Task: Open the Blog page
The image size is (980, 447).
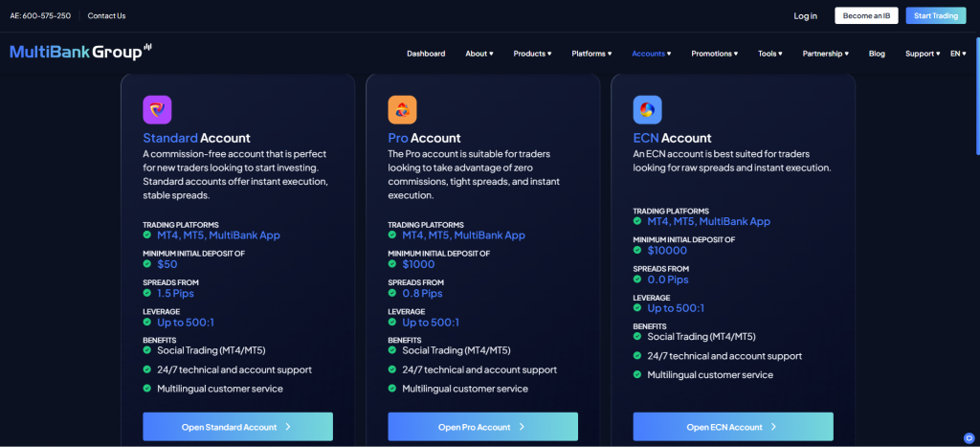Action: click(877, 54)
